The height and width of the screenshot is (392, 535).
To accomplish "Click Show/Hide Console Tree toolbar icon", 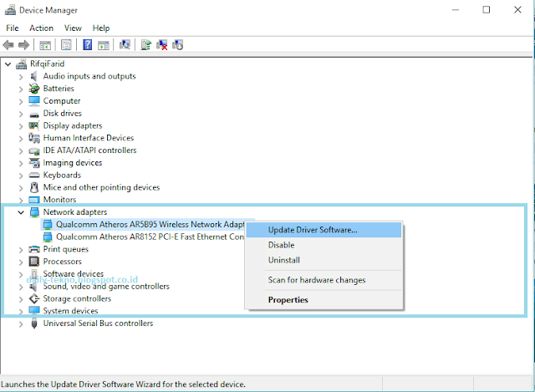I will click(45, 44).
